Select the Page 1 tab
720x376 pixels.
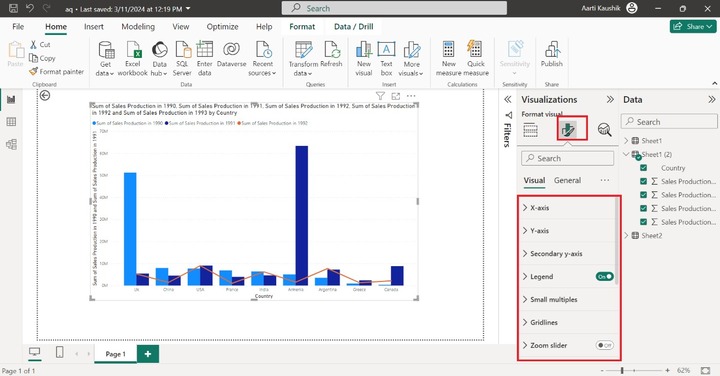[115, 354]
